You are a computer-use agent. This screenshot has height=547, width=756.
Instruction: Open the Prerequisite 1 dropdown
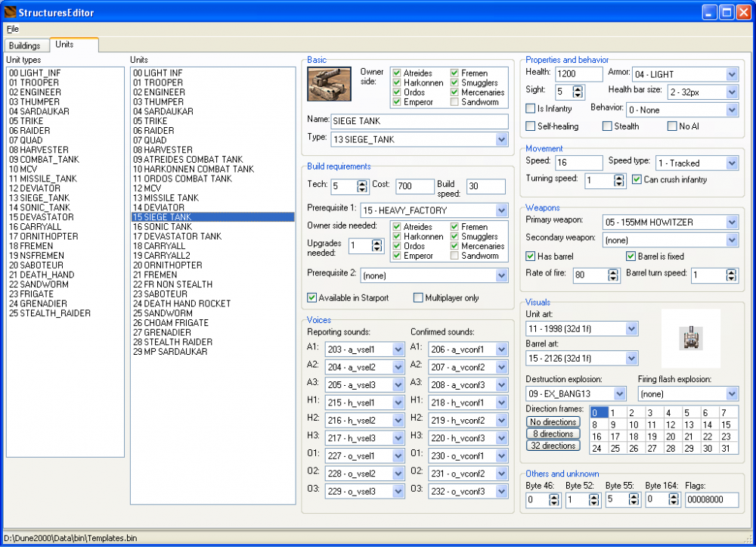[x=502, y=210]
